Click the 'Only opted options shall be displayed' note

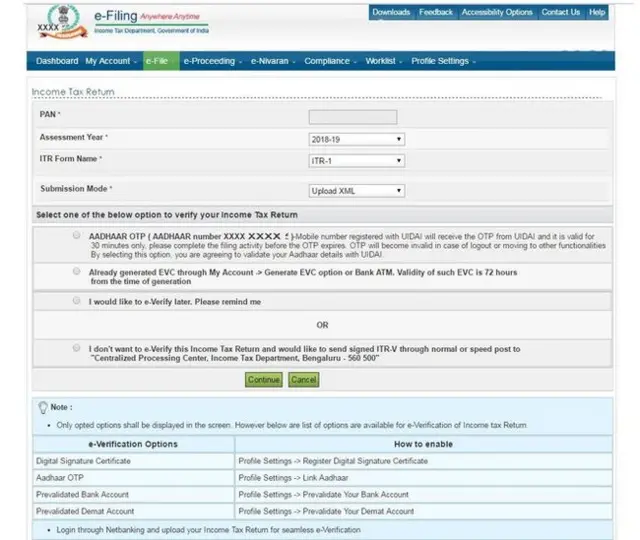coord(291,425)
